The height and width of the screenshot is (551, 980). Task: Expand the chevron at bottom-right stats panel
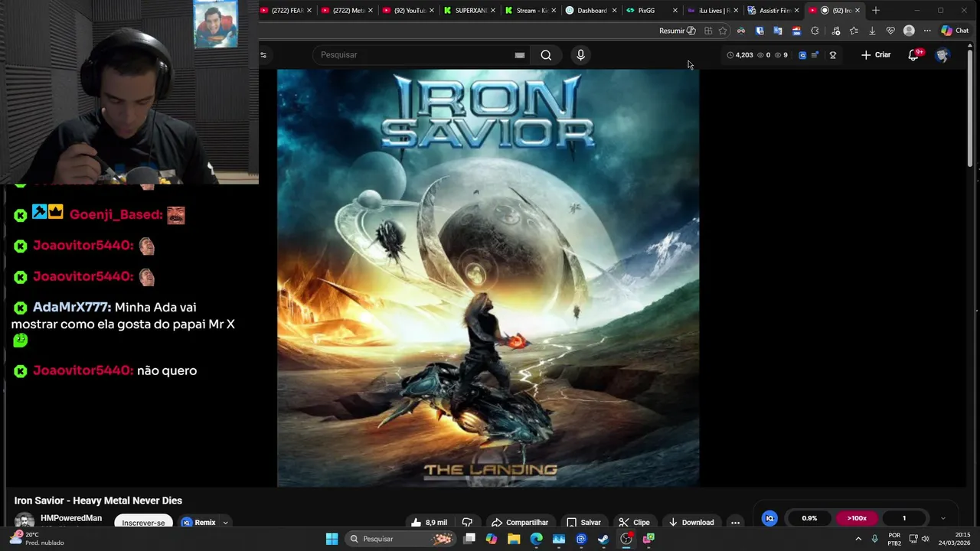(x=942, y=518)
